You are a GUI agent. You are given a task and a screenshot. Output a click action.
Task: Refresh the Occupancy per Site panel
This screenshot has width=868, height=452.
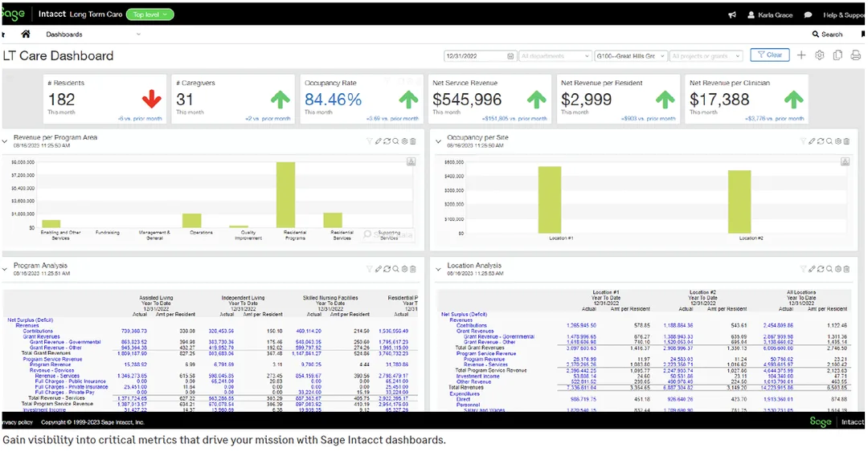point(821,141)
